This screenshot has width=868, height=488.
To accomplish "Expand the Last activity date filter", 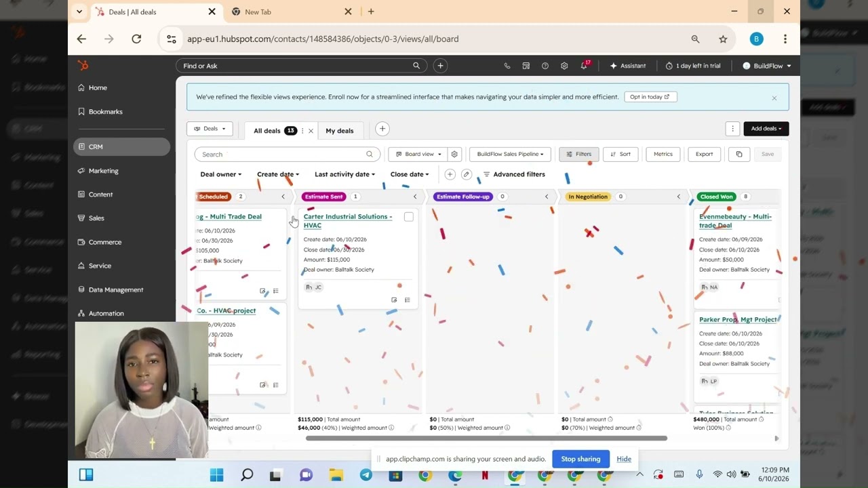I will pyautogui.click(x=344, y=174).
